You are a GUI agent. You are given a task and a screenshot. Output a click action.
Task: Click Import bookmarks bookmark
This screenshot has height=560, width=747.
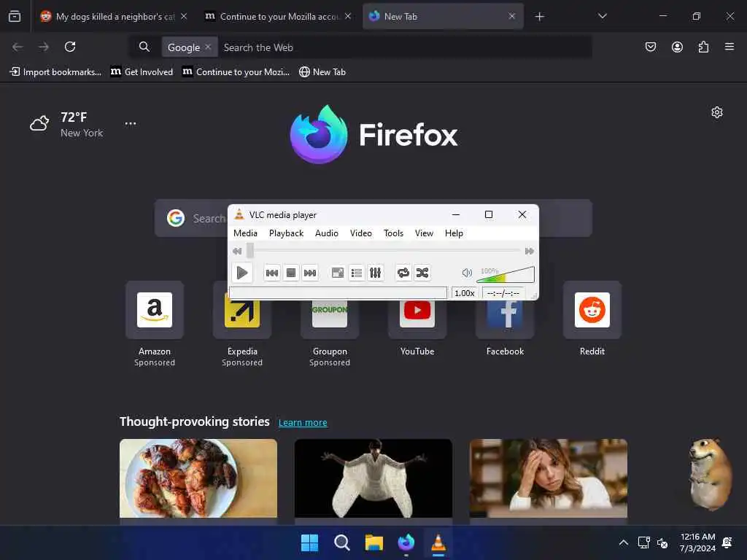click(x=55, y=72)
